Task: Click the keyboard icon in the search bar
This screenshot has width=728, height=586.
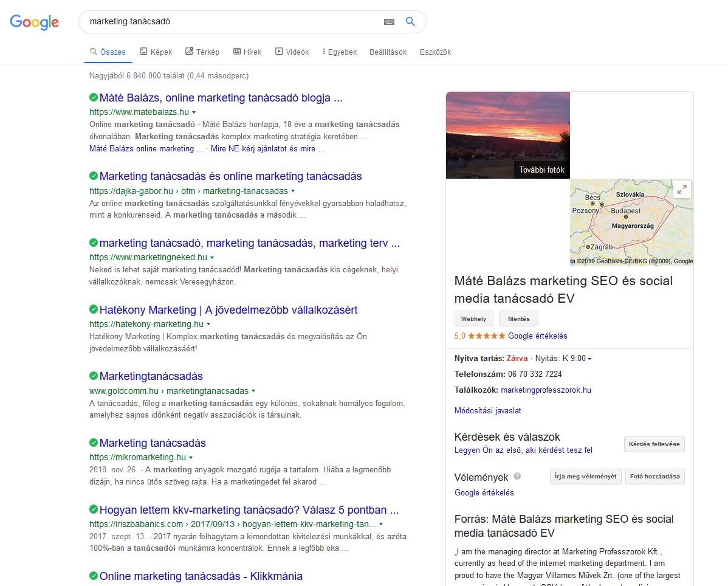Action: pos(389,21)
